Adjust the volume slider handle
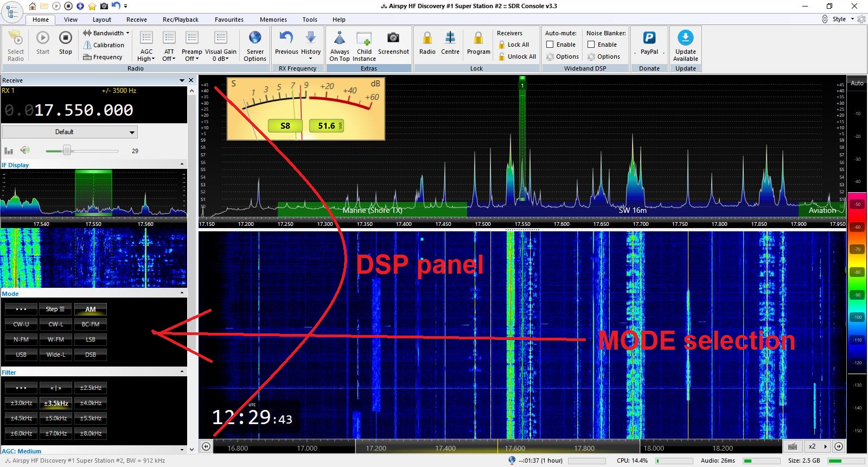This screenshot has height=467, width=868. [x=67, y=150]
